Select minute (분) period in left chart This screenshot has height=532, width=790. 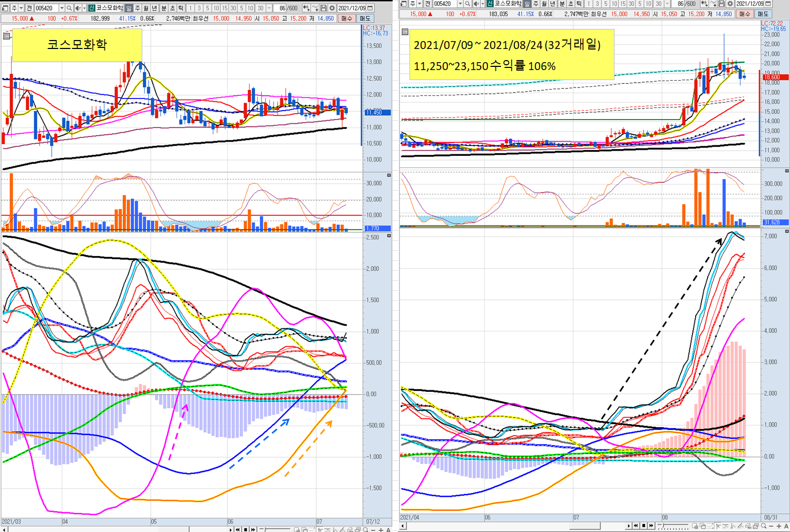(x=163, y=8)
